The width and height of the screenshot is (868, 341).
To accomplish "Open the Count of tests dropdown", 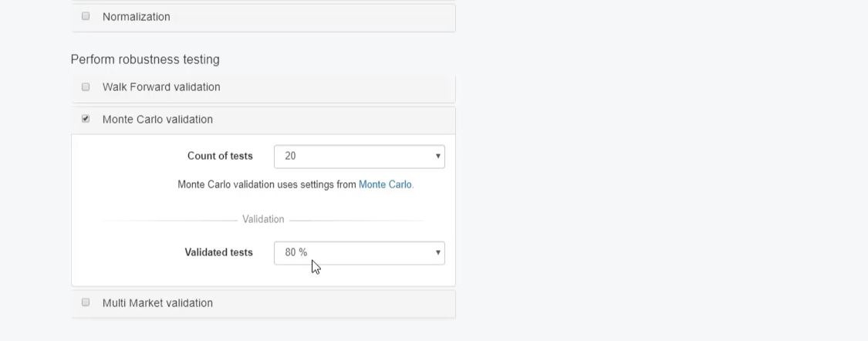I will tap(359, 156).
